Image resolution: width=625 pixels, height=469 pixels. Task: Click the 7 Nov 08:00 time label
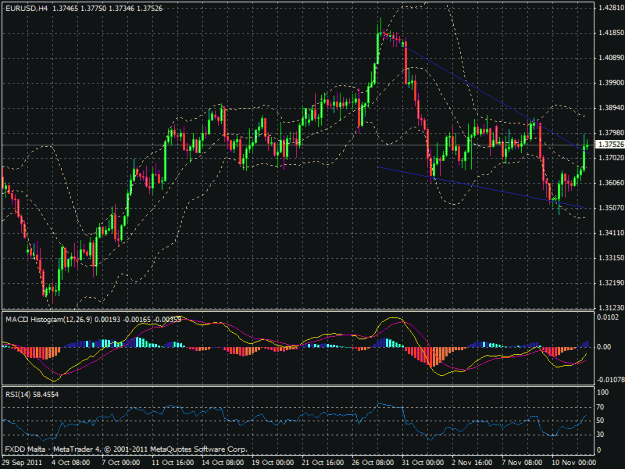point(522,462)
